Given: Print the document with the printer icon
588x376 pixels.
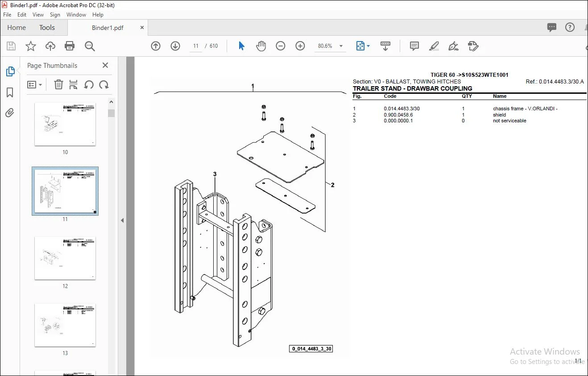Looking at the screenshot, I should (70, 46).
